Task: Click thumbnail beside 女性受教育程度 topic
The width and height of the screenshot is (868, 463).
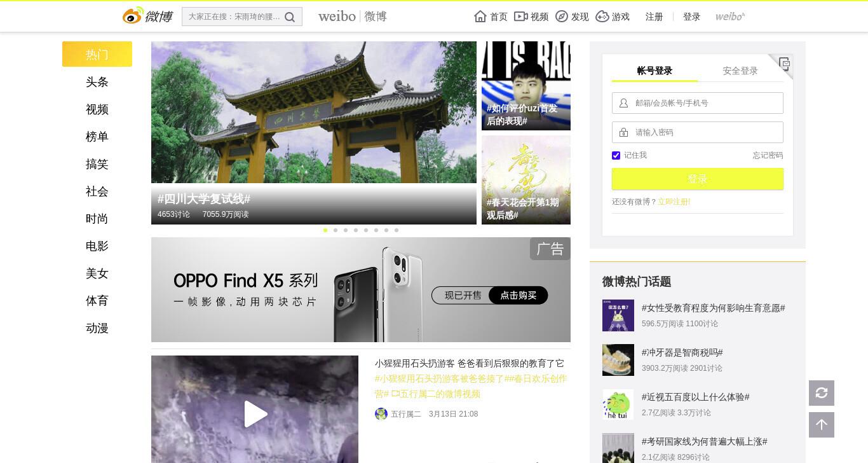Action: [618, 315]
